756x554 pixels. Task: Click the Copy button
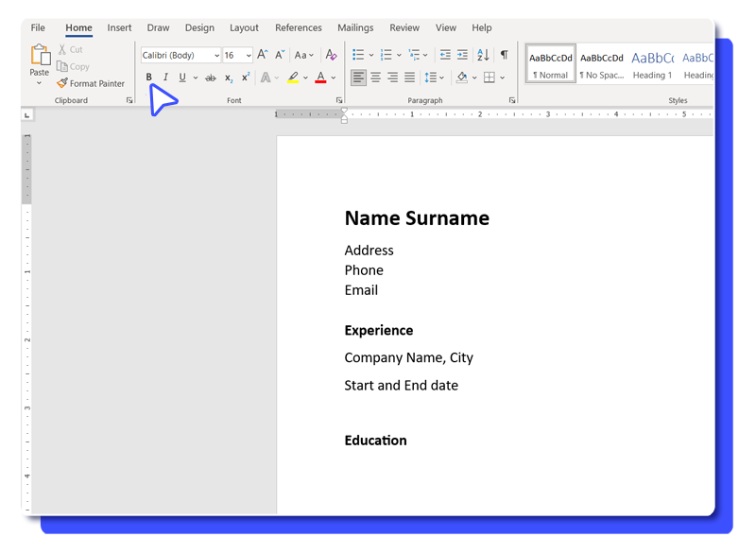click(x=73, y=66)
